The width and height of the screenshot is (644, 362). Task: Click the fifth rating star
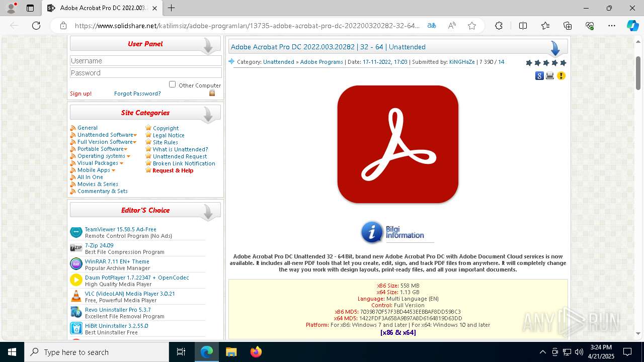pos(563,63)
